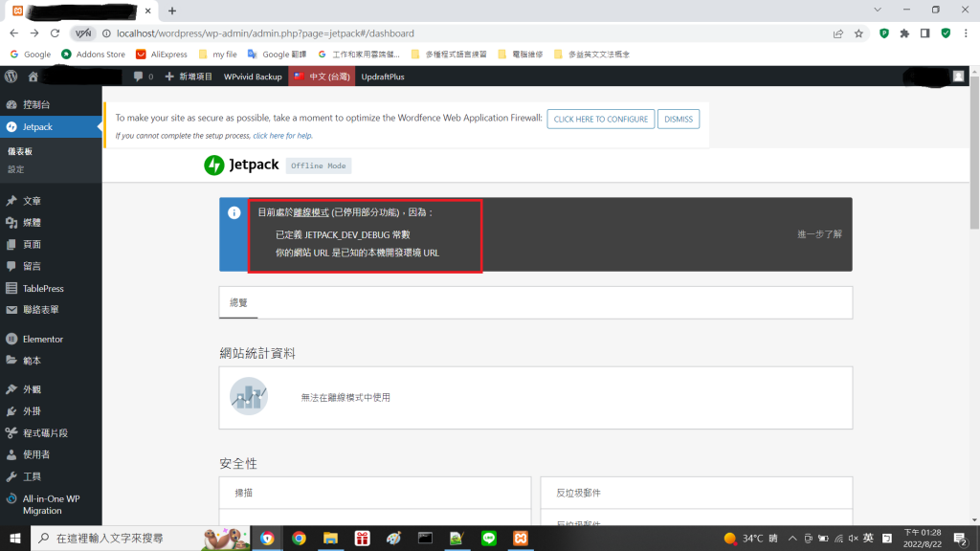Open File Explorer from the taskbar
The width and height of the screenshot is (980, 551).
click(x=330, y=538)
